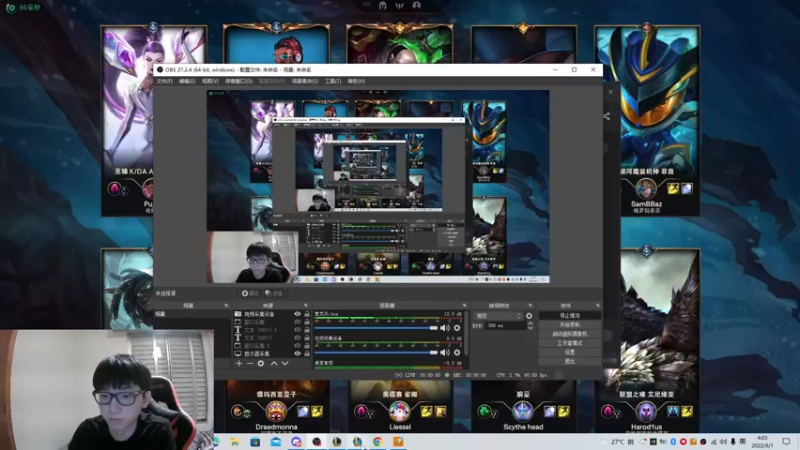Increase transition duration with up stepper
Screen dimensions: 800x450
point(530,323)
